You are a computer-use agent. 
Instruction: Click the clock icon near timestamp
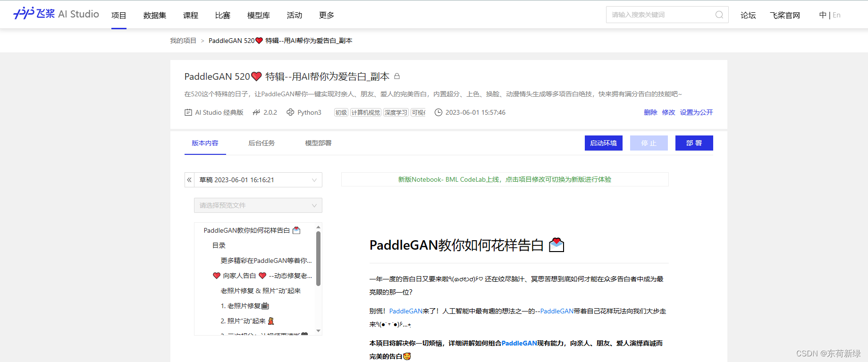point(438,112)
